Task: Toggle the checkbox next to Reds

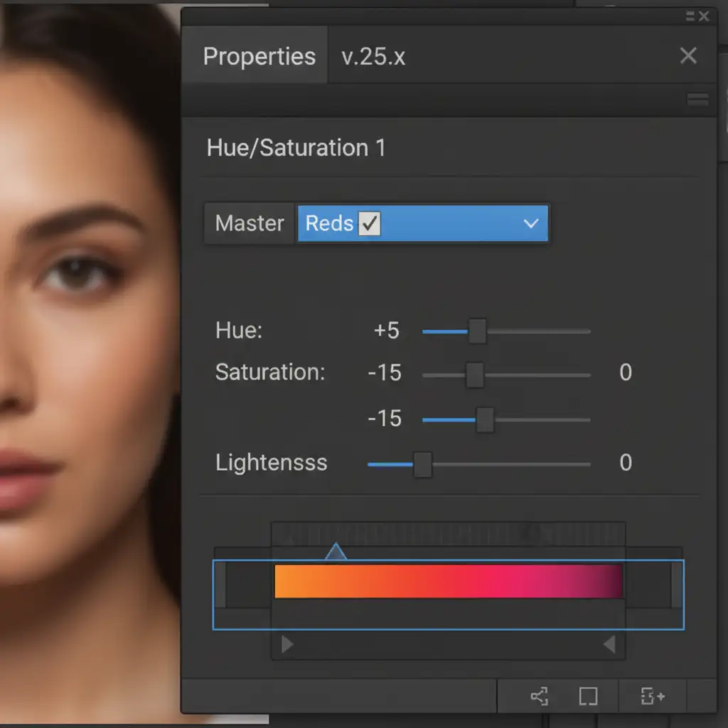Action: pos(370,224)
